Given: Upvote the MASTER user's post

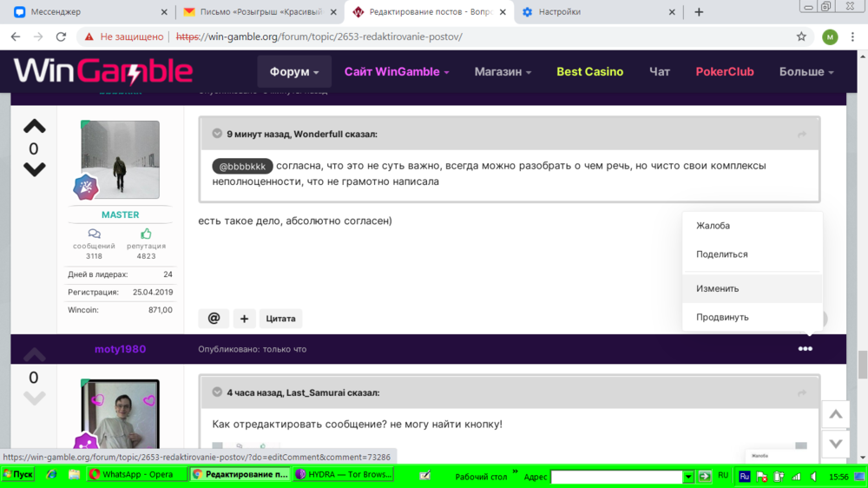Looking at the screenshot, I should (34, 127).
